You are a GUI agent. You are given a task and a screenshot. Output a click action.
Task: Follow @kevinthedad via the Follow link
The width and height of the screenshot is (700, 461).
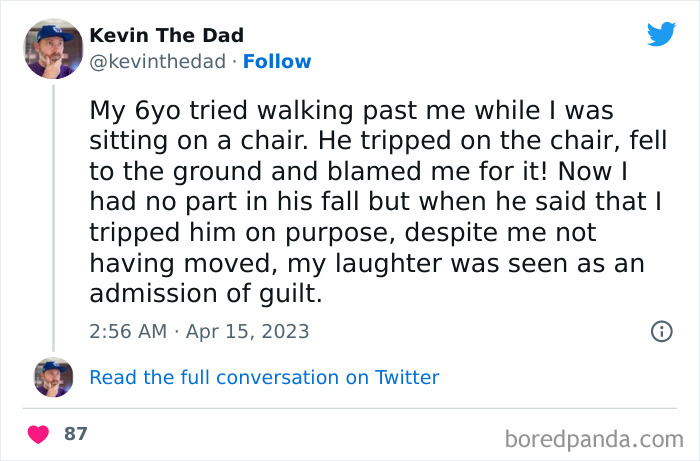point(277,61)
